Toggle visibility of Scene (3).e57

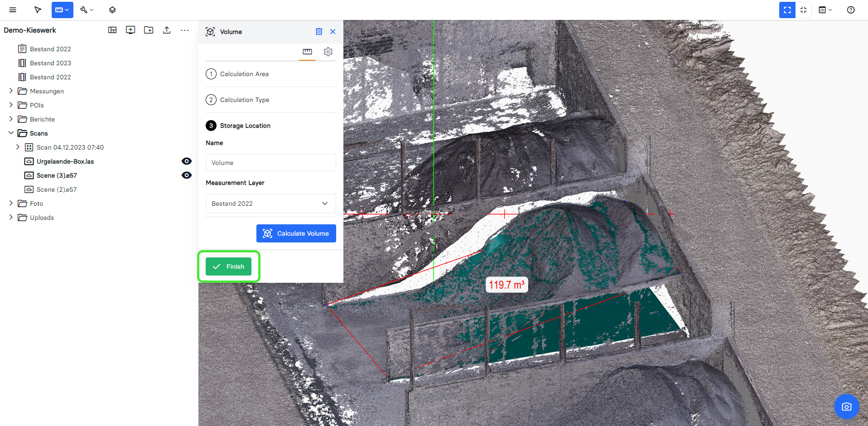[187, 175]
